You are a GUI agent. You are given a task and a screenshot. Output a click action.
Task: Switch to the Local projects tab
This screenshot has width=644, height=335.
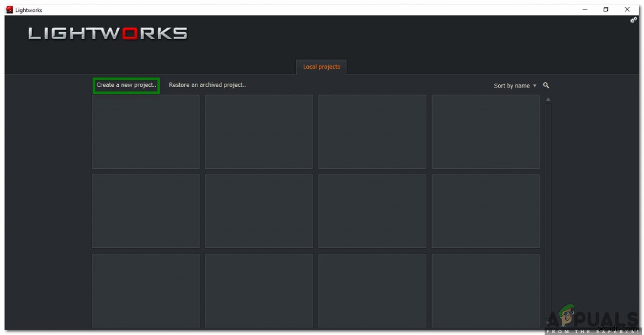[x=321, y=67]
